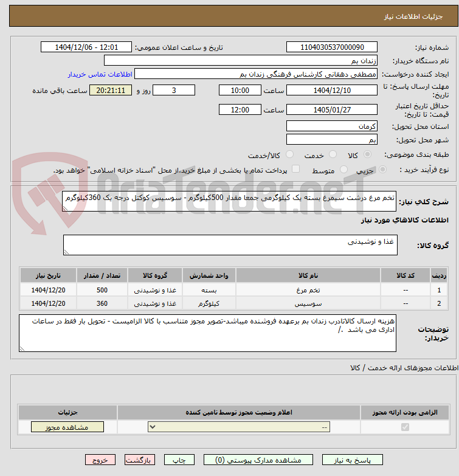Image resolution: width=459 pixels, height=476 pixels.
Task: Select the متوسط purchase type radio
Action: point(343,170)
